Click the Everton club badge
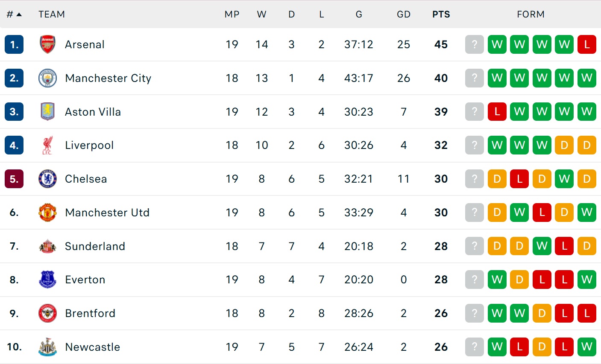The width and height of the screenshot is (601, 364). click(x=47, y=280)
